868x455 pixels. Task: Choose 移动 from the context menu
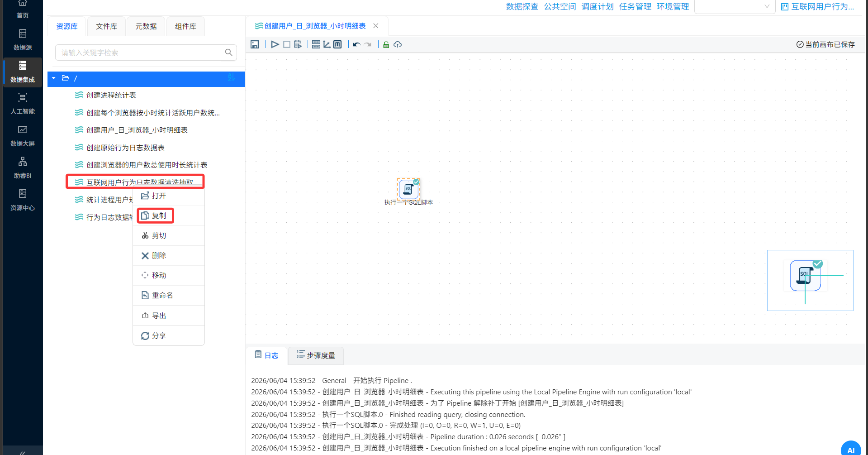[x=169, y=275]
